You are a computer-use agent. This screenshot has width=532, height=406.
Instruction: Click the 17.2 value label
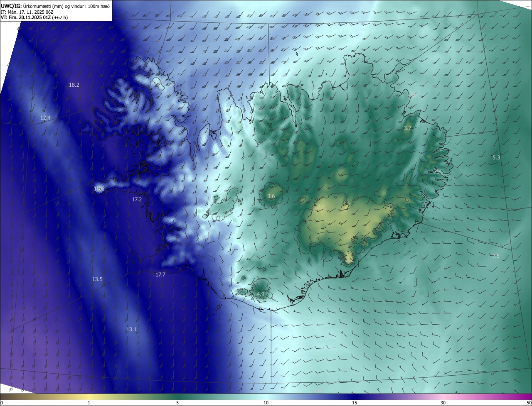(x=137, y=200)
